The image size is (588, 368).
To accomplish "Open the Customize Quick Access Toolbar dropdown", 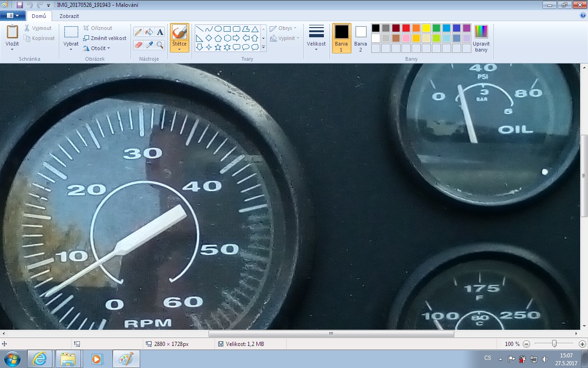I will 49,6.
